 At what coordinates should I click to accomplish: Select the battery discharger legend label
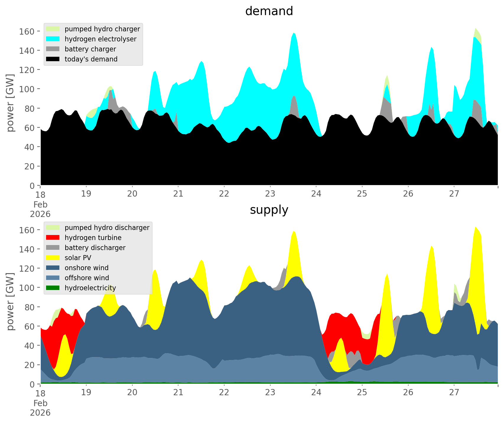click(95, 248)
